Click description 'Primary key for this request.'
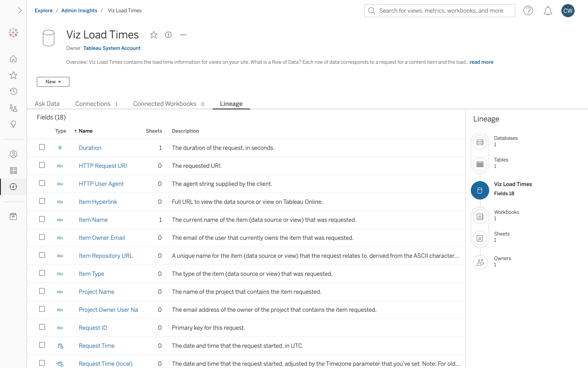Image resolution: width=588 pixels, height=368 pixels. pyautogui.click(x=208, y=328)
